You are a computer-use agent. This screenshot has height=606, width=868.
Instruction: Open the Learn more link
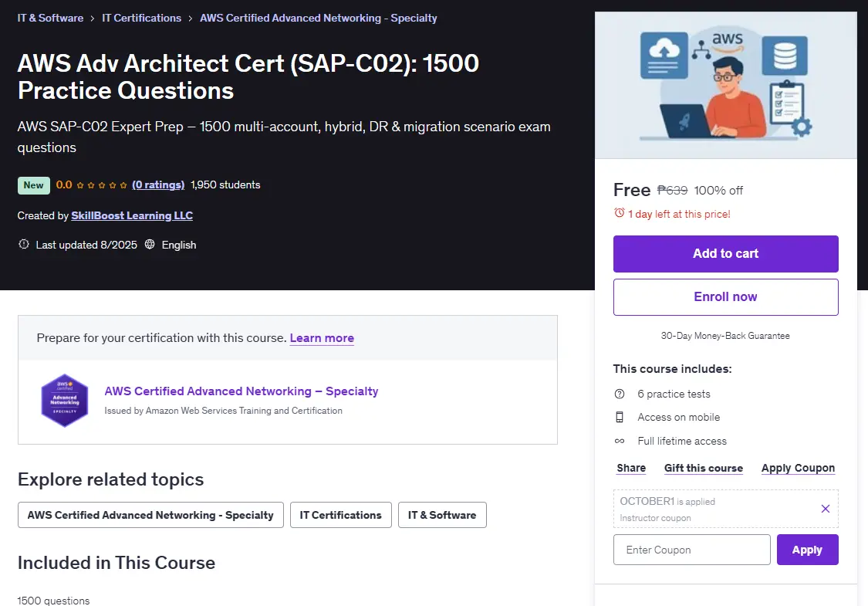pyautogui.click(x=322, y=338)
